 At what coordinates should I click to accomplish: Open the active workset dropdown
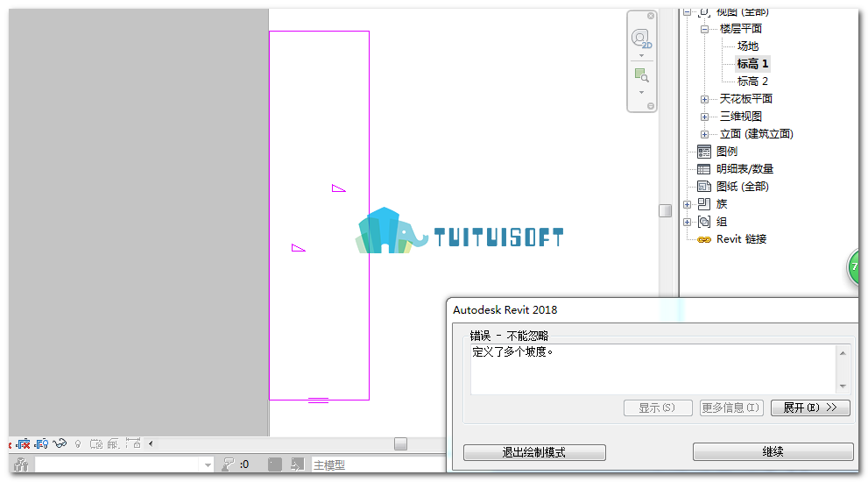[x=208, y=464]
